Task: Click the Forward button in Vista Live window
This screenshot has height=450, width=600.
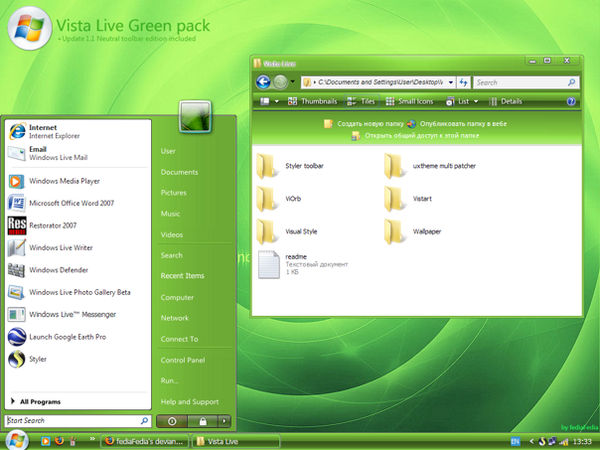Action: point(280,82)
